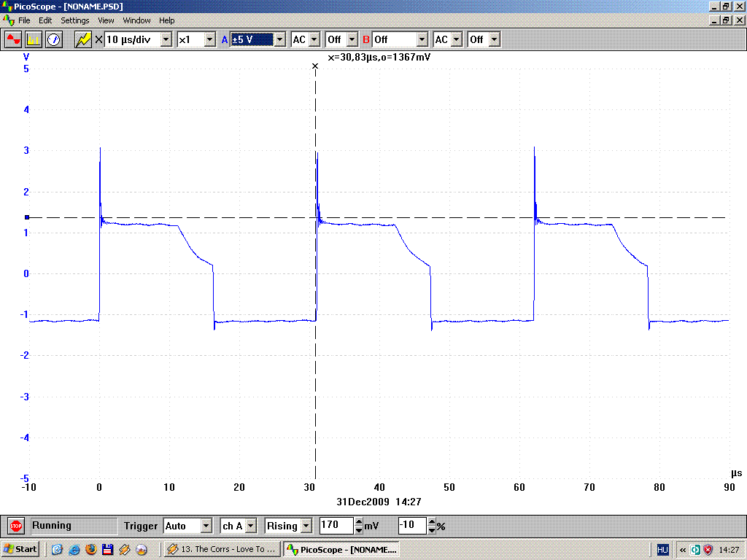747x560 pixels.
Task: Click the taskbar clock 14:27
Action: (x=729, y=550)
